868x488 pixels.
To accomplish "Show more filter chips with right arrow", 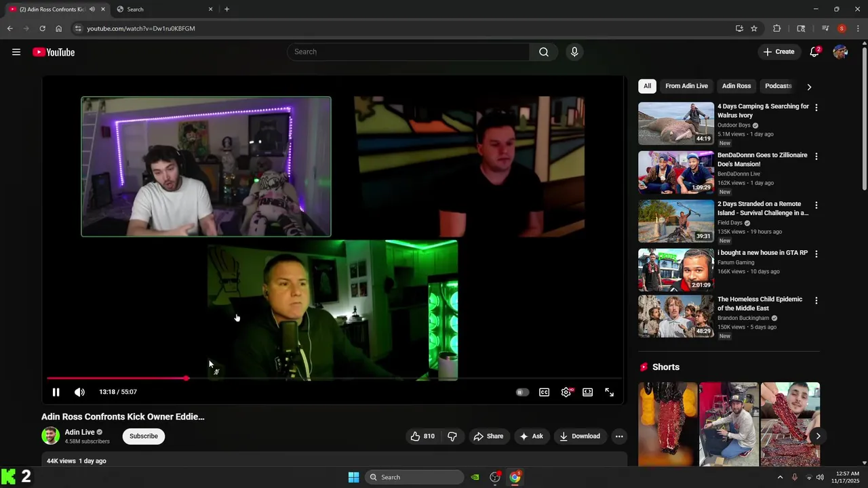I will 809,87.
